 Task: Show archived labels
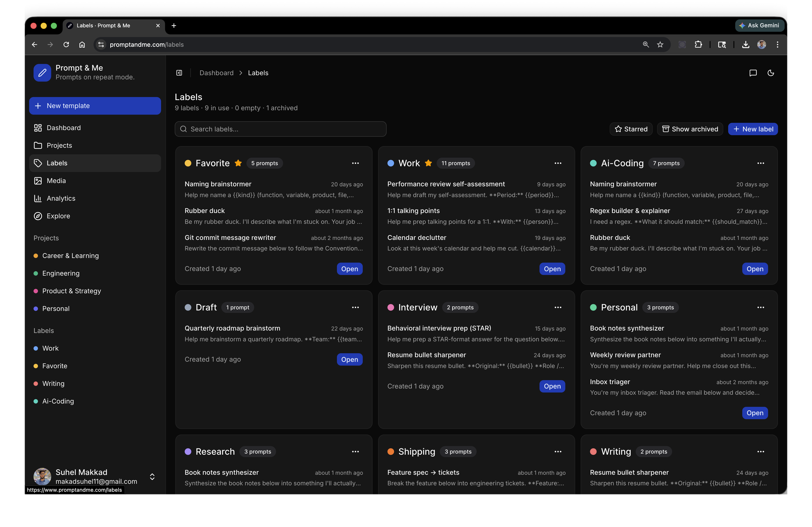pyautogui.click(x=690, y=129)
